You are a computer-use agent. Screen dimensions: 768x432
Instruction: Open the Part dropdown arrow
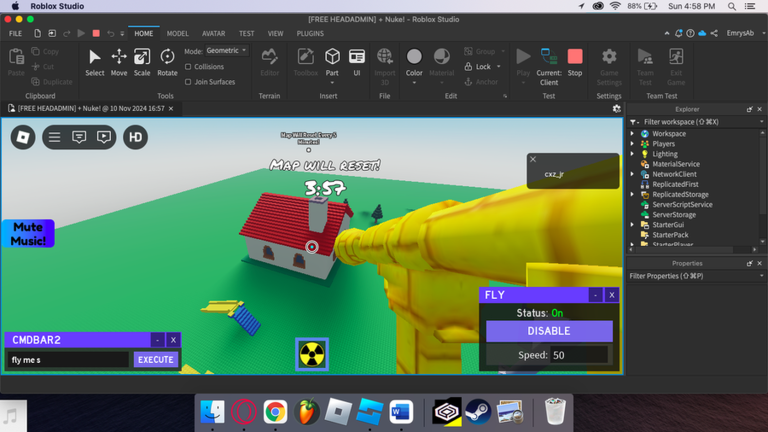[332, 83]
